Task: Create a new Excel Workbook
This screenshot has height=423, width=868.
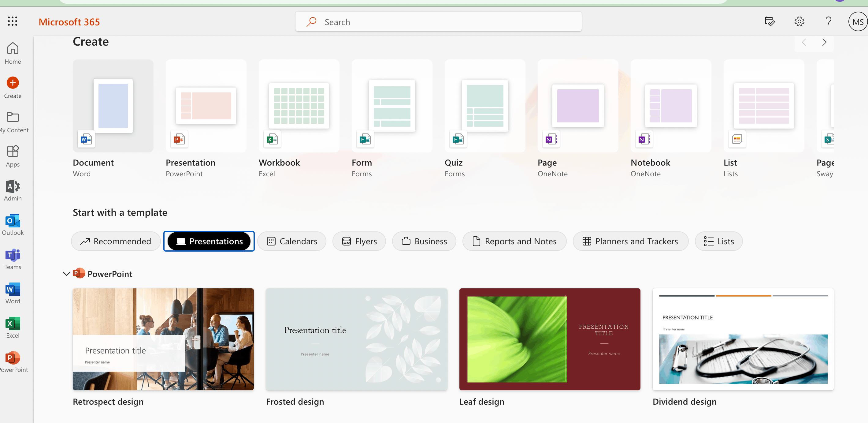Action: coord(299,106)
